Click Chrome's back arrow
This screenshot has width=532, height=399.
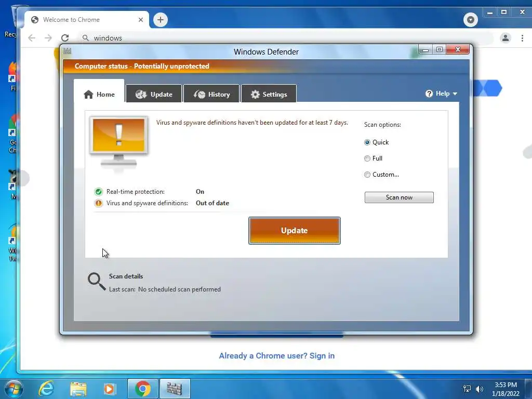coord(32,37)
